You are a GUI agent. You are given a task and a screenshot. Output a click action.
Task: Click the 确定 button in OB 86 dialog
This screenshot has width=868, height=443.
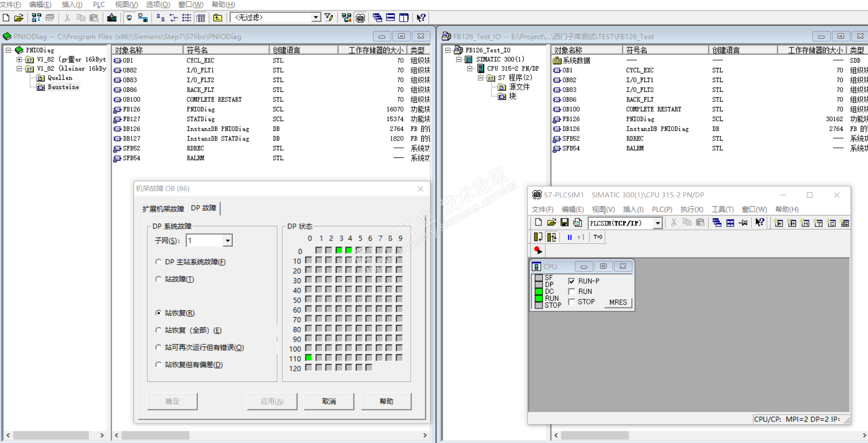point(173,401)
